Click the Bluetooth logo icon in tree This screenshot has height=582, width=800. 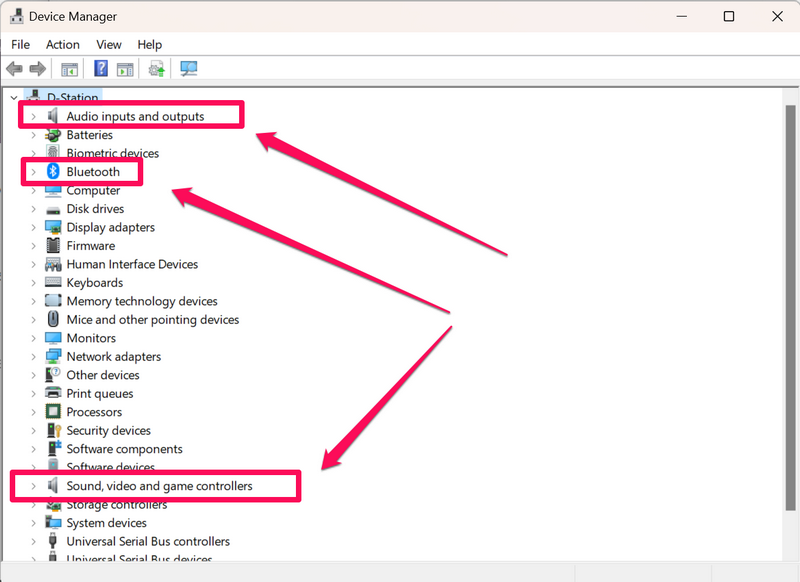tap(54, 172)
